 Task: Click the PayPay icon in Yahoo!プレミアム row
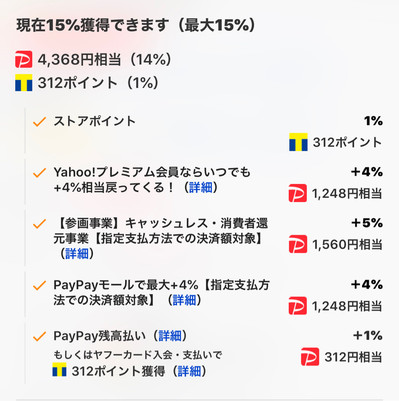(298, 193)
